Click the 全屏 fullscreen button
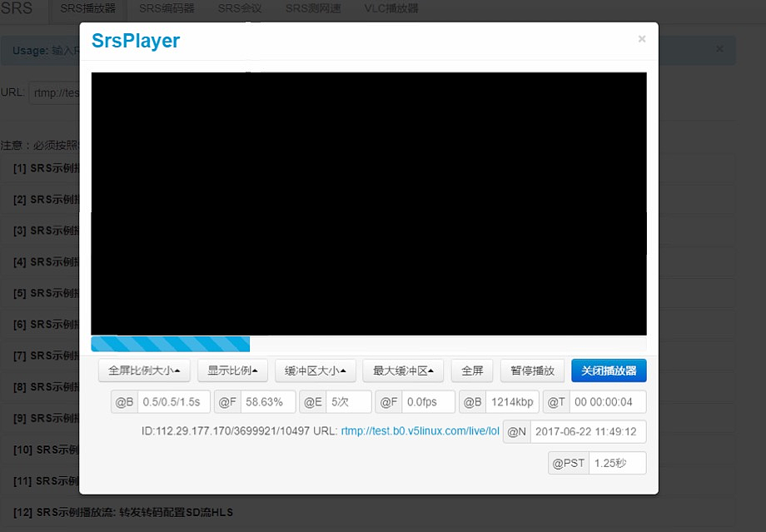The height and width of the screenshot is (532, 766). coord(472,370)
